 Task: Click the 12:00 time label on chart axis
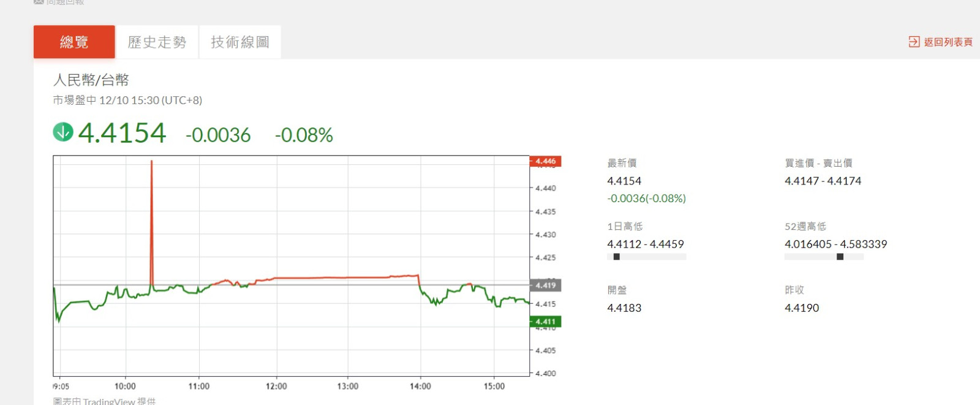pos(276,386)
